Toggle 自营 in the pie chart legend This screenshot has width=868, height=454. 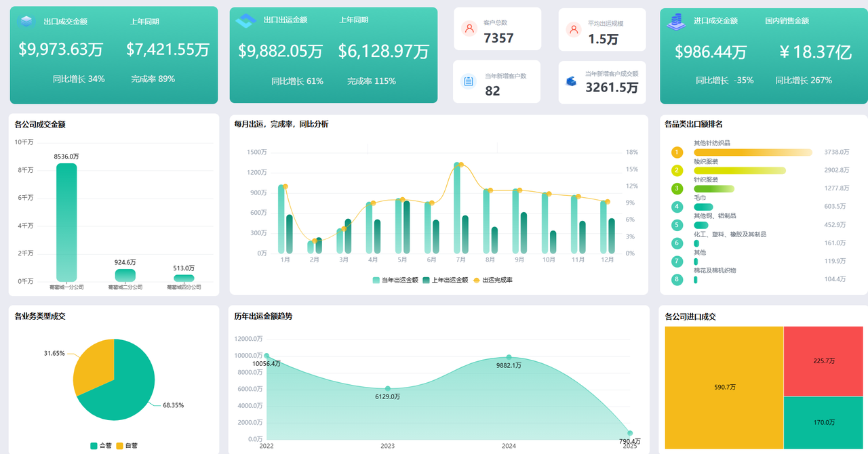point(126,446)
